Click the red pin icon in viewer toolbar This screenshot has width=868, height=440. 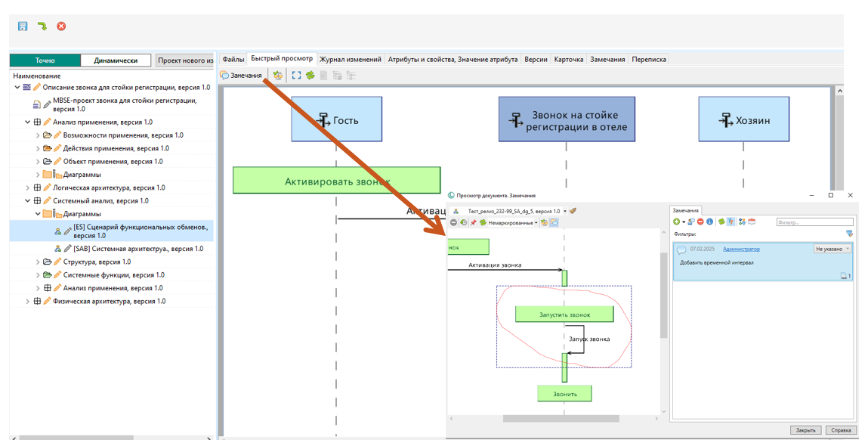(x=473, y=223)
